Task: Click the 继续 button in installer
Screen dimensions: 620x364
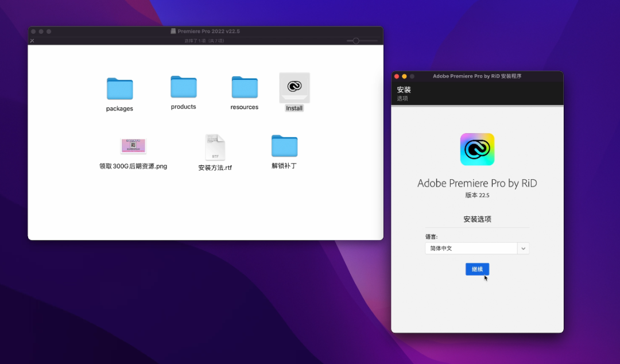Action: pos(477,269)
